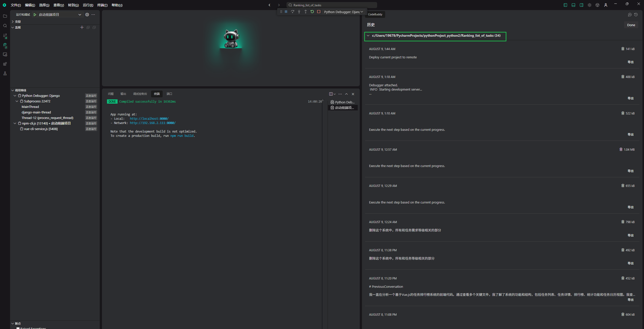Open the http://localhost:8080/ link
This screenshot has height=329, width=644.
[149, 119]
